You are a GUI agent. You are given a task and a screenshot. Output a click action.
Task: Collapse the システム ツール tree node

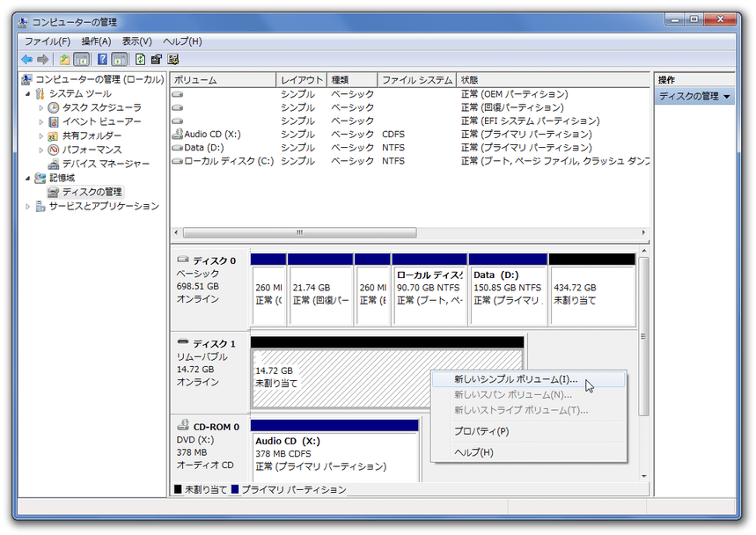tap(28, 93)
